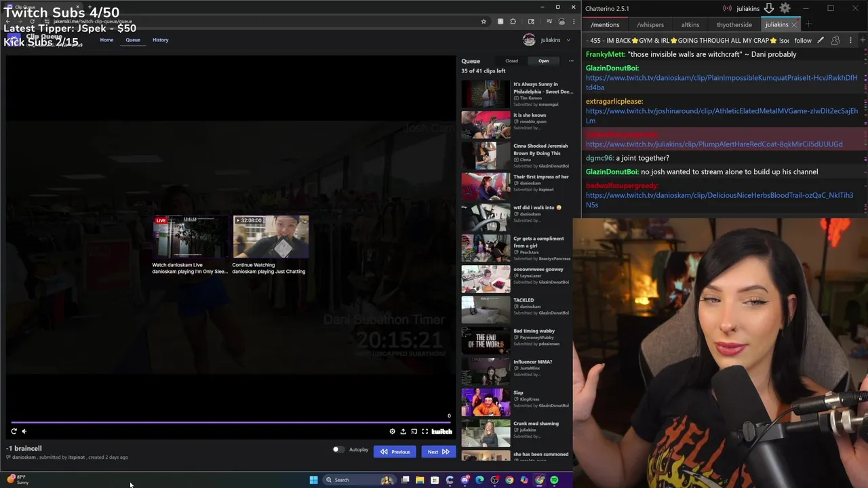Open the Chatterino split three-dots menu
This screenshot has width=868, height=488.
click(850, 41)
